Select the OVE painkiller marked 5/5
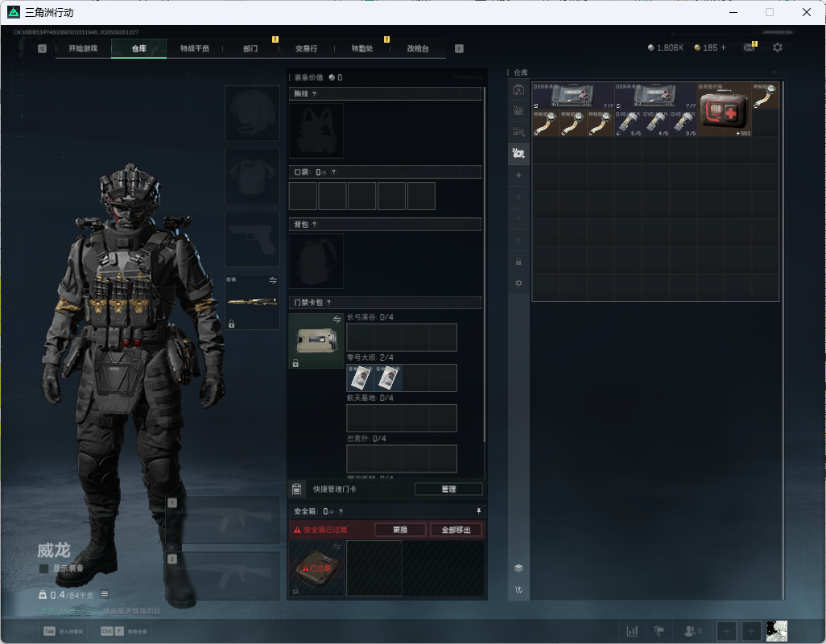The width and height of the screenshot is (826, 644). pos(628,123)
